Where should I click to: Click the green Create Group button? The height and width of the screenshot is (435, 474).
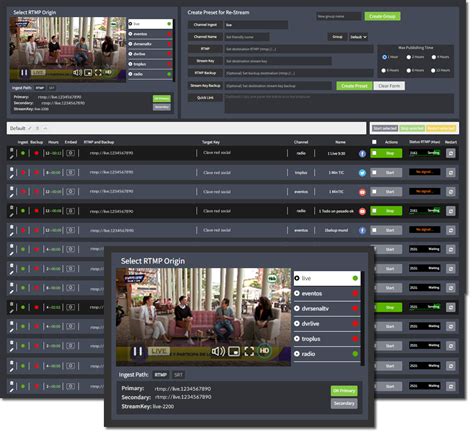(x=382, y=16)
